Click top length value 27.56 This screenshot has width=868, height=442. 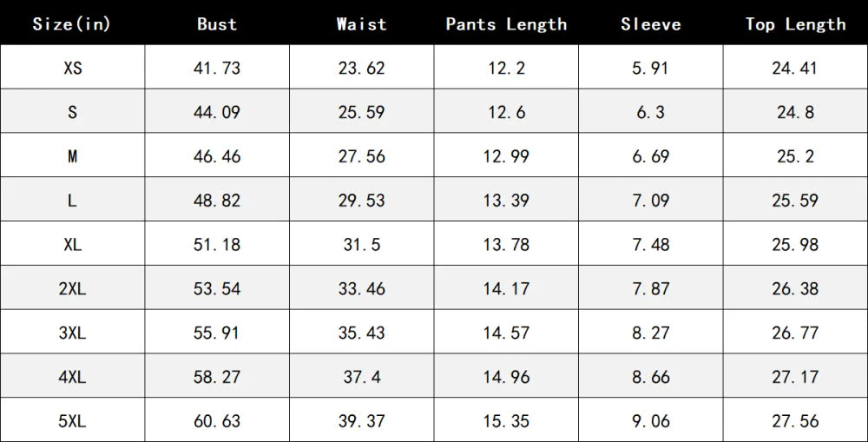click(795, 421)
